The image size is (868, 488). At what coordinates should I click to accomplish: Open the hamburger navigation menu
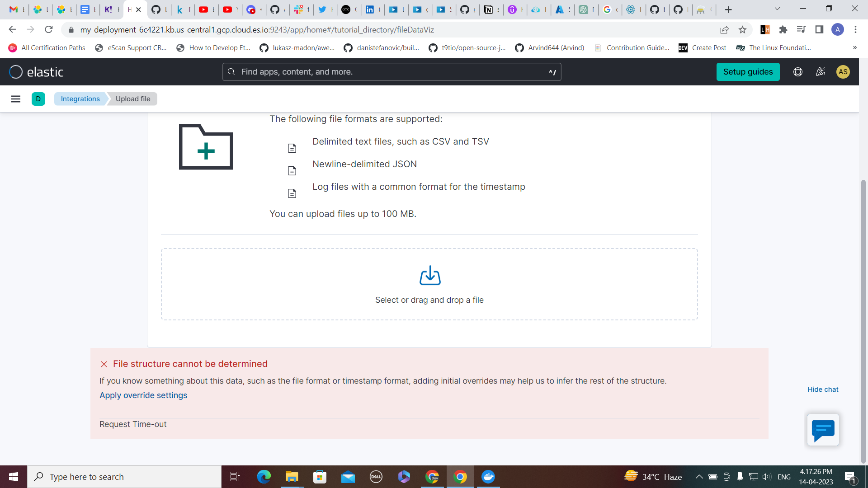[16, 99]
